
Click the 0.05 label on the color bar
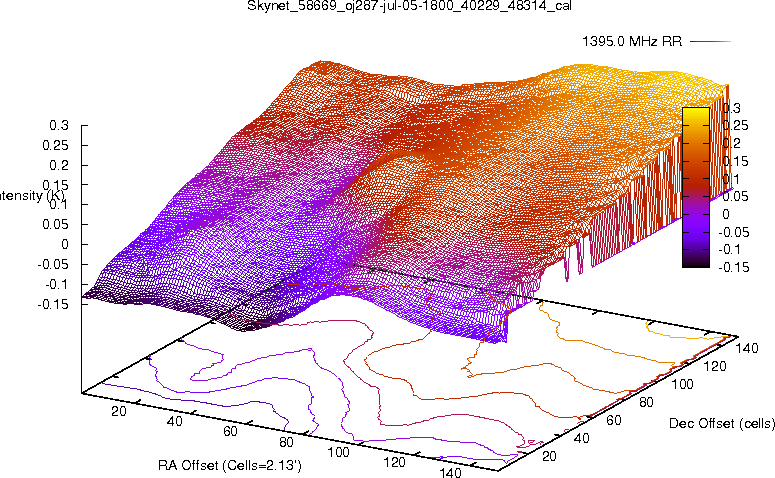[x=736, y=197]
